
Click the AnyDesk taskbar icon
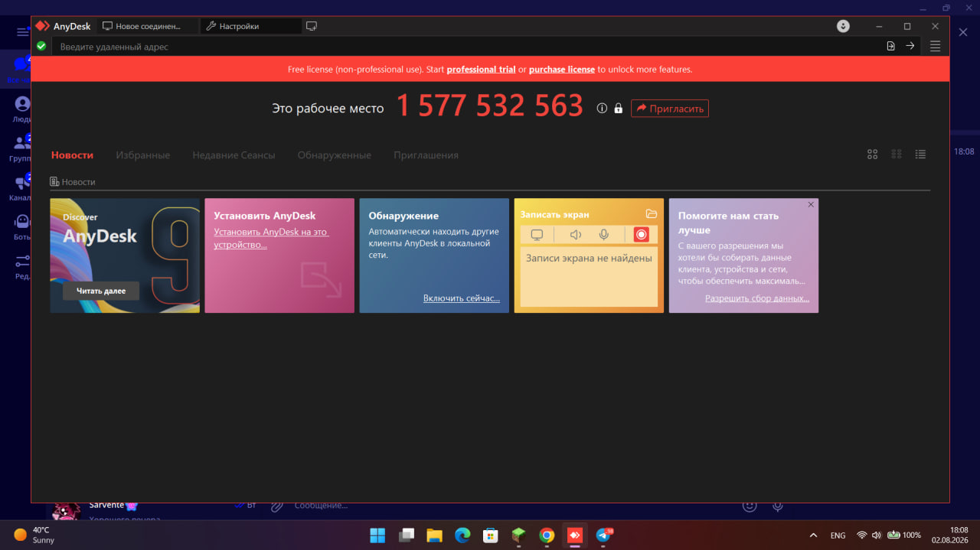point(575,535)
